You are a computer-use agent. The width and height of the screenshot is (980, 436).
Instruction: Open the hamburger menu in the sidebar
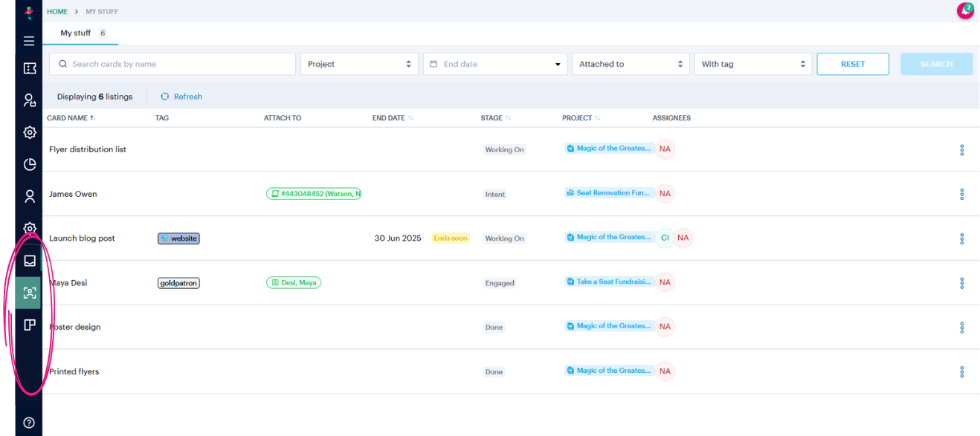click(29, 41)
